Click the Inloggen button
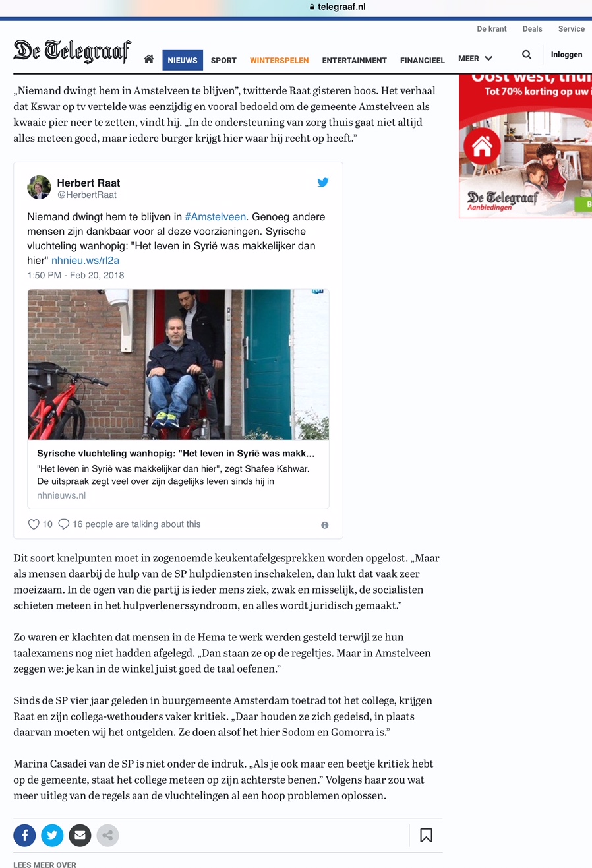 click(x=566, y=55)
